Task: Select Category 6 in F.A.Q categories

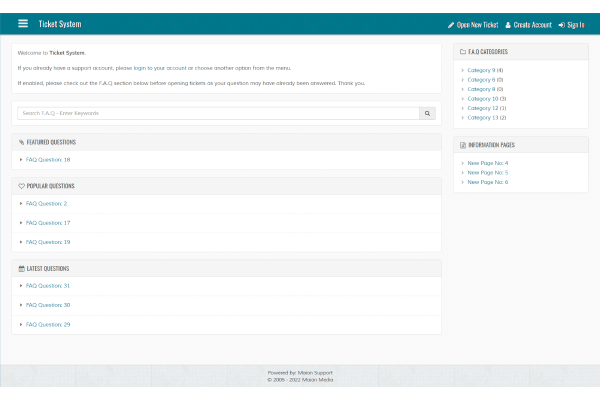Action: click(x=481, y=80)
